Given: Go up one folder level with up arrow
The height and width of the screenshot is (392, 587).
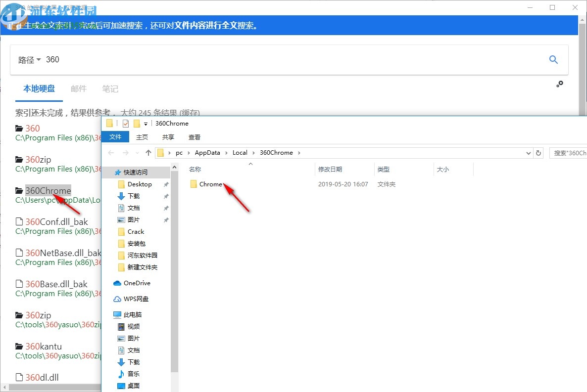Looking at the screenshot, I should (x=148, y=153).
